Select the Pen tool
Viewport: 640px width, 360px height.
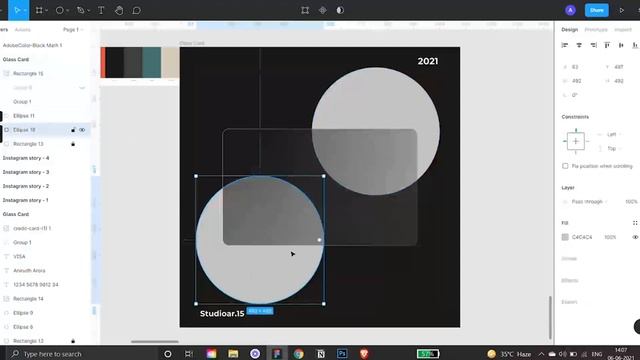click(x=80, y=10)
